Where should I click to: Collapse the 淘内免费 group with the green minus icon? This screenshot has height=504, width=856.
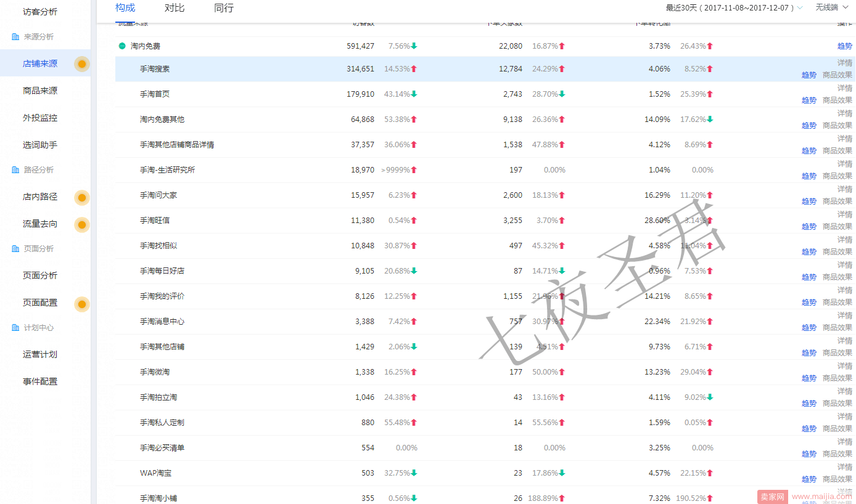tap(122, 46)
